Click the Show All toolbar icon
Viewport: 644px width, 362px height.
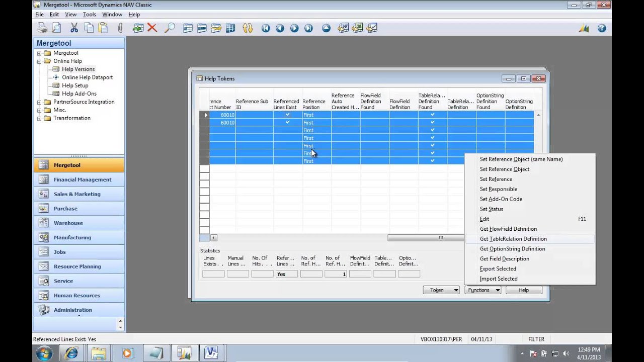(x=230, y=28)
